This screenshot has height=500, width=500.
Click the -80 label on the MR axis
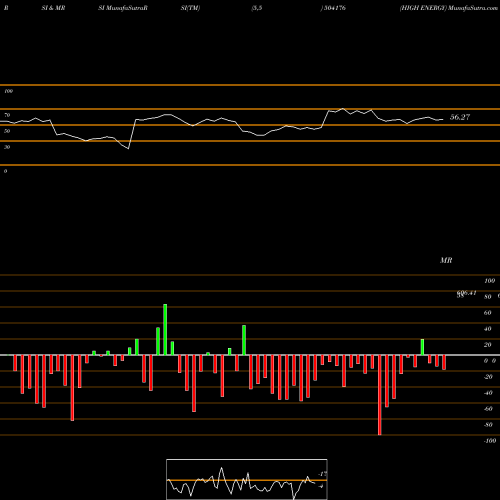pos(488,425)
